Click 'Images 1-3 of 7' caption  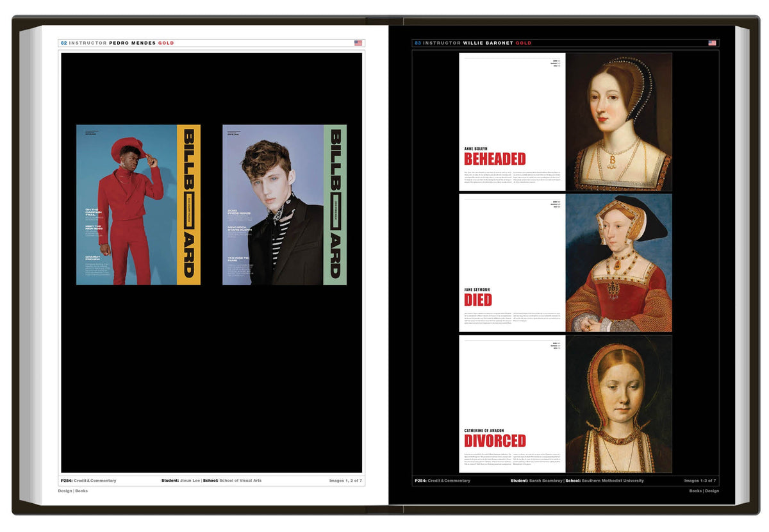tap(700, 480)
